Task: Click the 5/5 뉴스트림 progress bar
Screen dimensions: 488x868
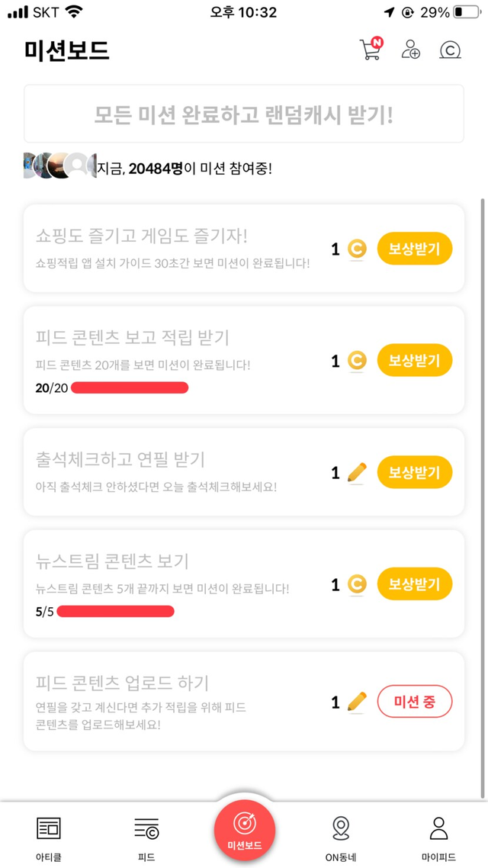Action: click(115, 612)
